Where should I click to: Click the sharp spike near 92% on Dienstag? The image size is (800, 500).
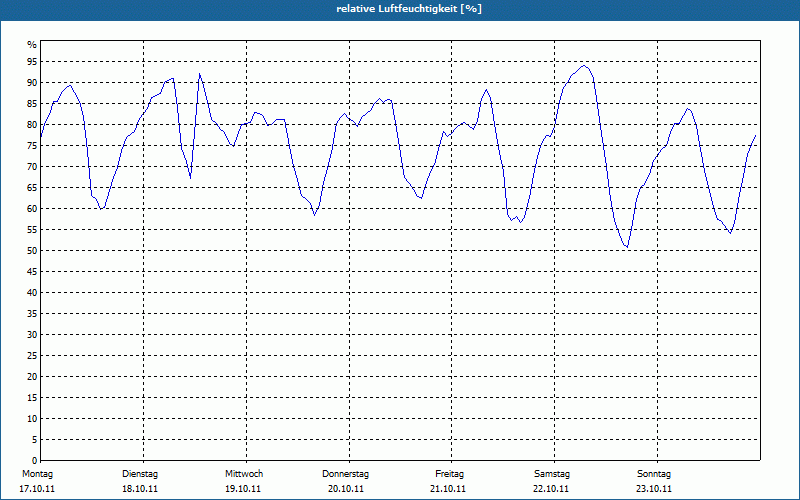click(199, 74)
